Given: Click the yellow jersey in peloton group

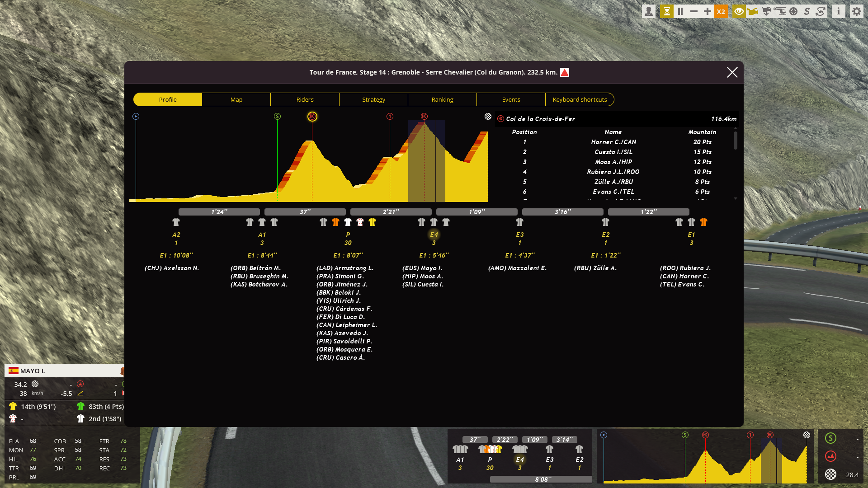Looking at the screenshot, I should point(373,222).
